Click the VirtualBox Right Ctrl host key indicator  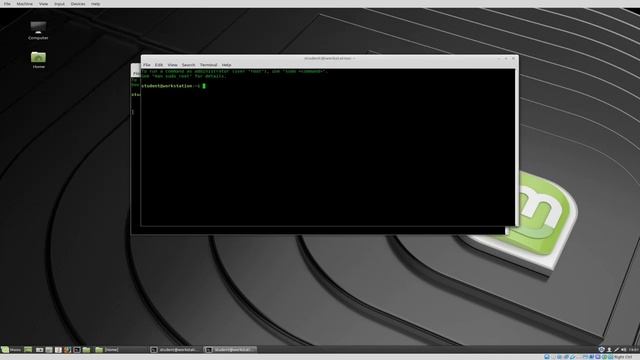point(623,357)
